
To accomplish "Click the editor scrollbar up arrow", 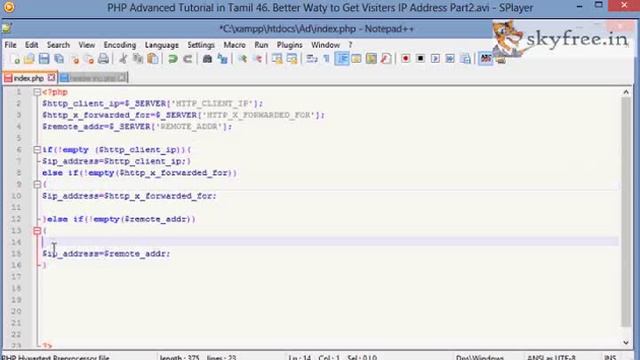I will tap(626, 92).
